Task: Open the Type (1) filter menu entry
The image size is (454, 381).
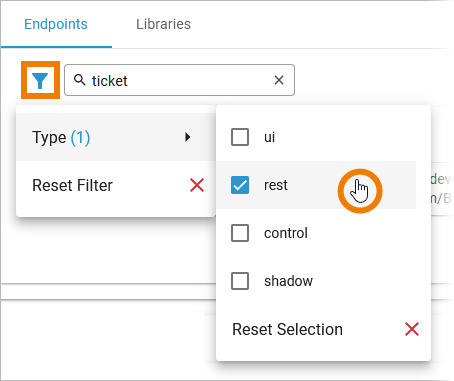Action: coord(116,137)
